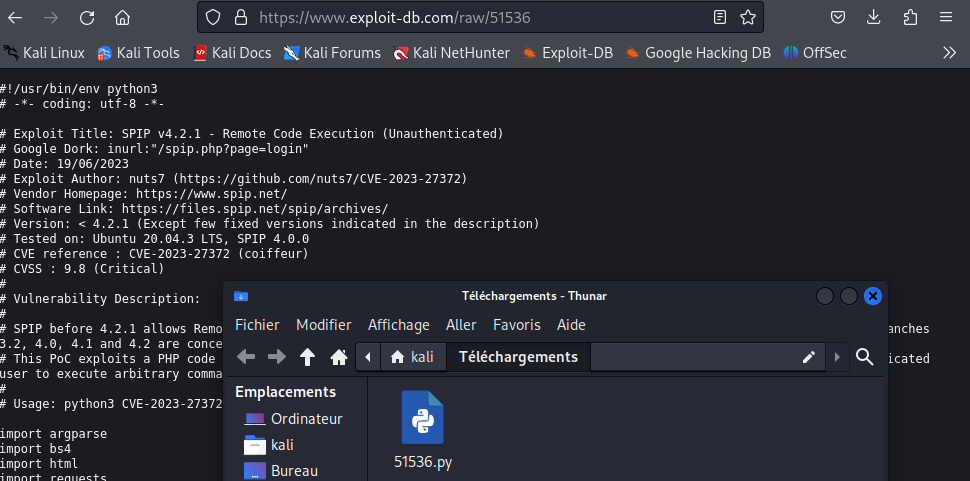Open Firefox application hamburger menu
Viewport: 970px width, 481px height.
(946, 17)
